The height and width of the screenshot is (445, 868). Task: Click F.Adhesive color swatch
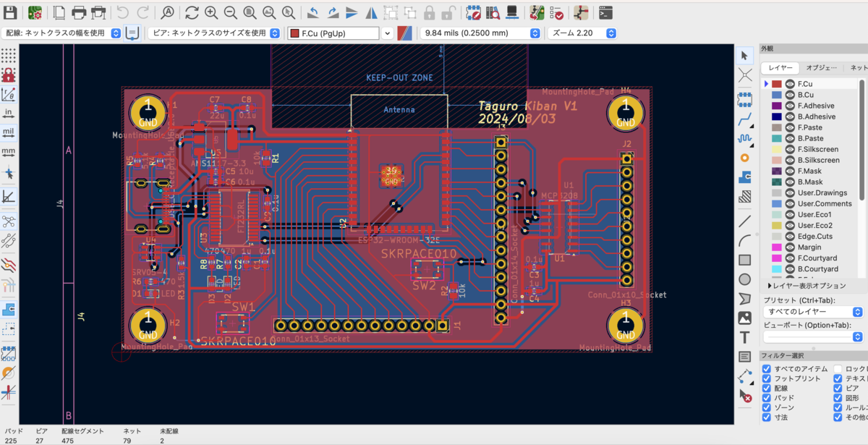coord(777,106)
